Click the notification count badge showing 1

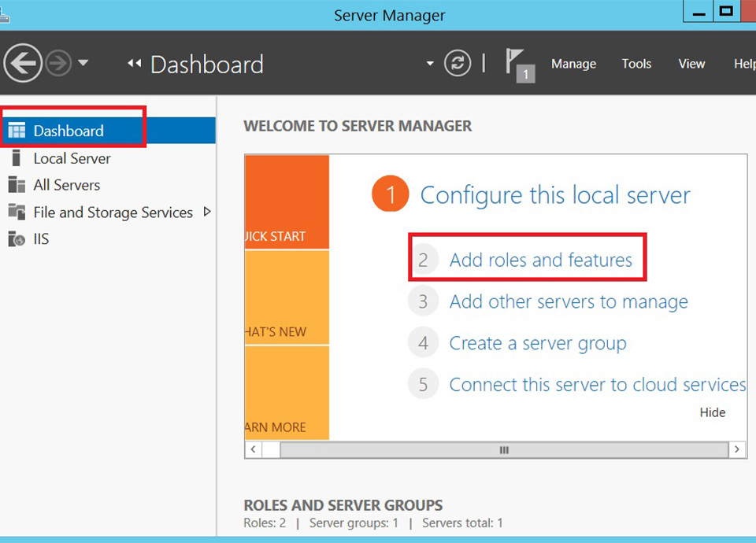(x=525, y=74)
